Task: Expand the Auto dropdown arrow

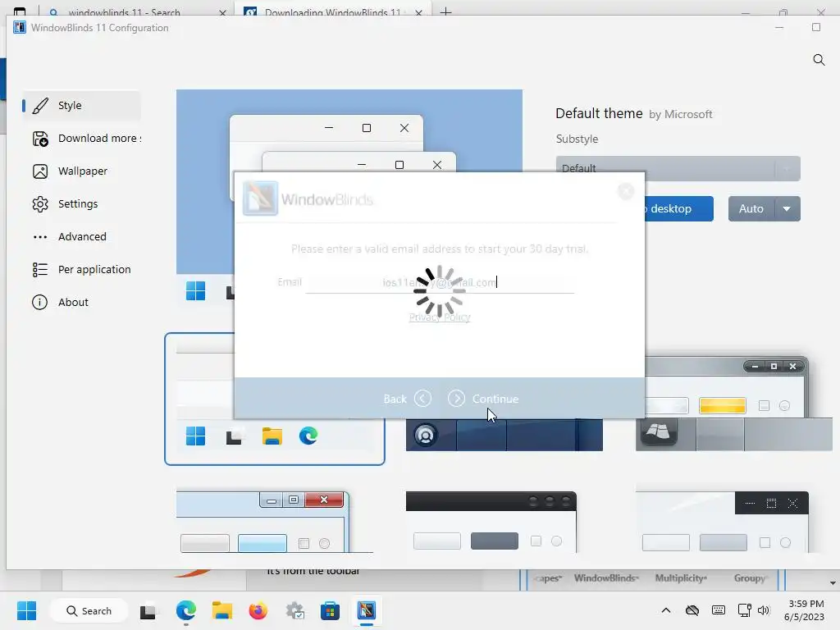Action: (x=787, y=208)
